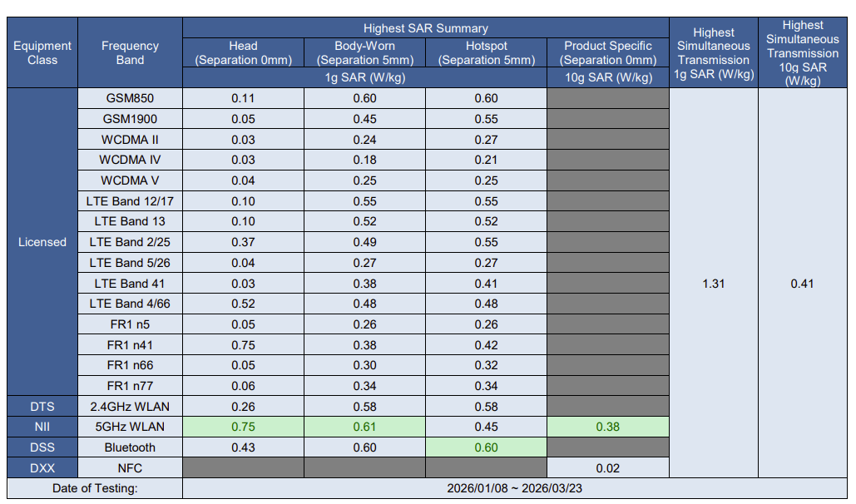Click the 0.41 10g SAR simultaneous value
Screen dimensions: 856x504
point(802,284)
